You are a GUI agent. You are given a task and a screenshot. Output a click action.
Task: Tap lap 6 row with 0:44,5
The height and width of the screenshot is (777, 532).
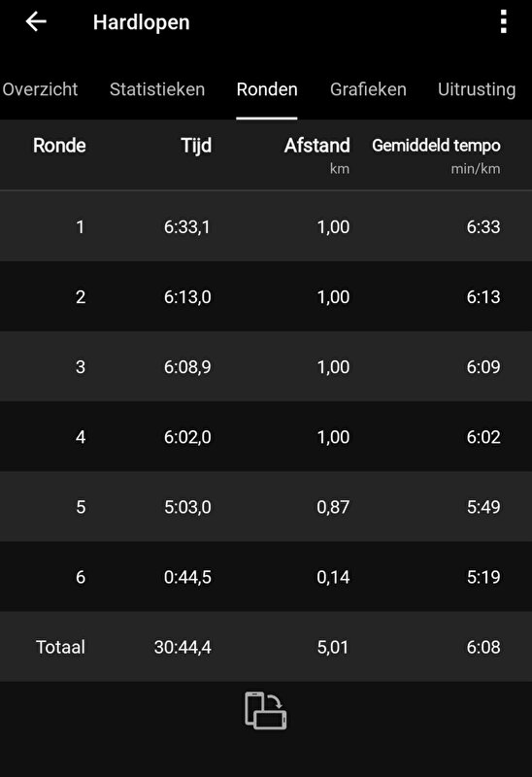tap(266, 576)
